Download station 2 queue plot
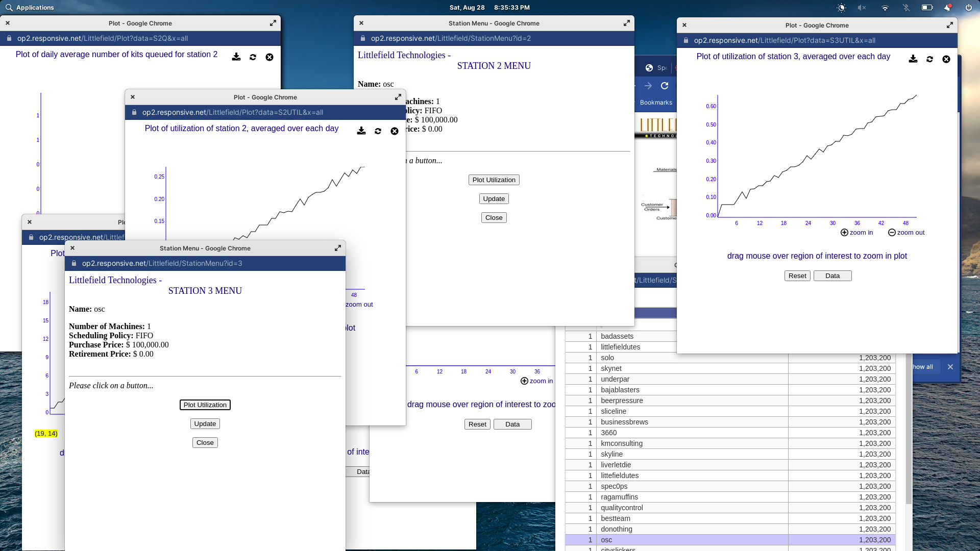The height and width of the screenshot is (551, 980). tap(236, 57)
